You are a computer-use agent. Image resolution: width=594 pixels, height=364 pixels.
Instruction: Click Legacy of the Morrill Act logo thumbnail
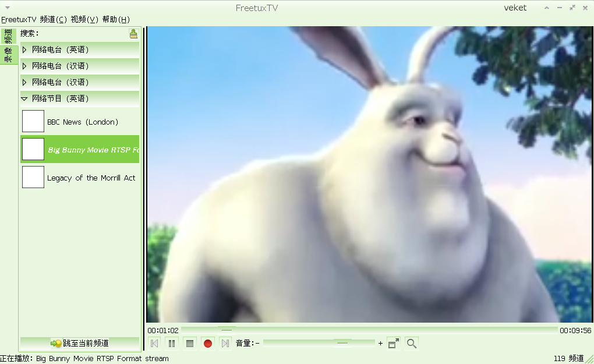pos(33,177)
